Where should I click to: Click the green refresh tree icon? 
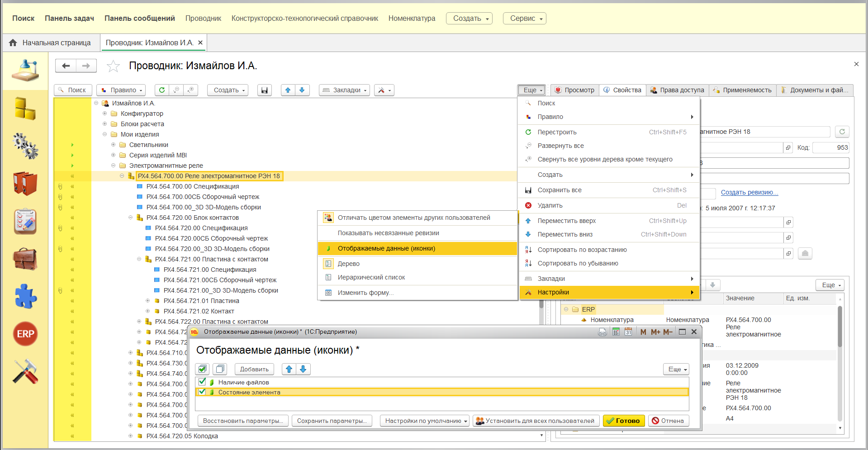(161, 90)
